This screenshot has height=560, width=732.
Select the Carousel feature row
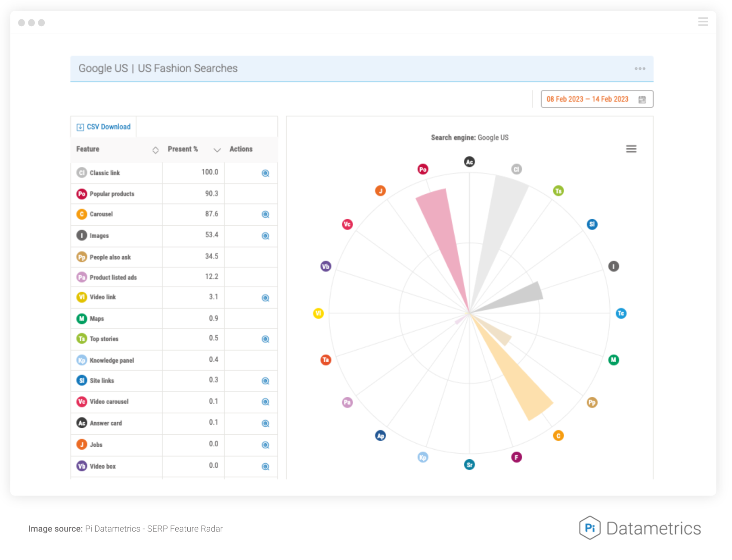174,215
